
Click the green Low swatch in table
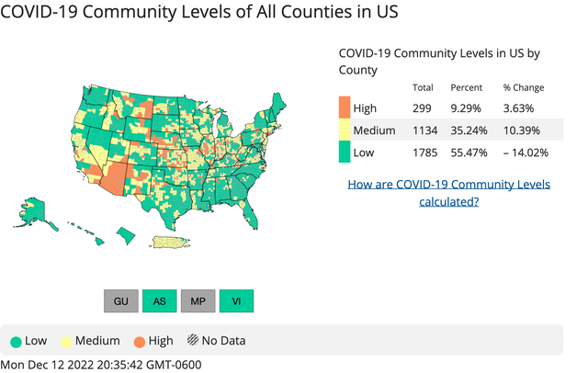click(345, 153)
